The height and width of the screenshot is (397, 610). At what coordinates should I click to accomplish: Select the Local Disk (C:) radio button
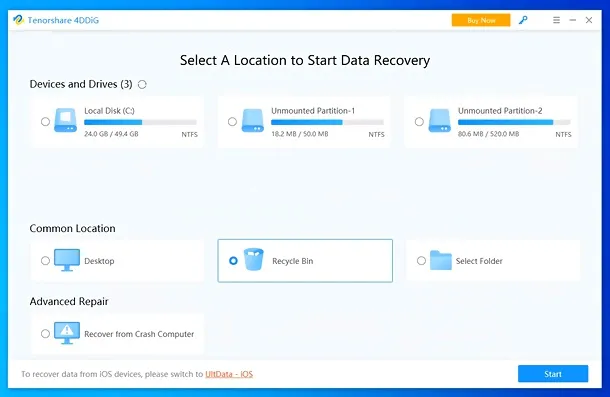click(46, 122)
